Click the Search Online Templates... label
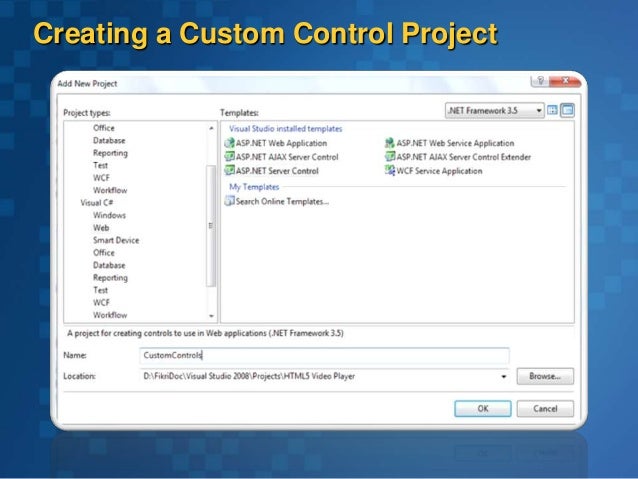 click(x=282, y=201)
